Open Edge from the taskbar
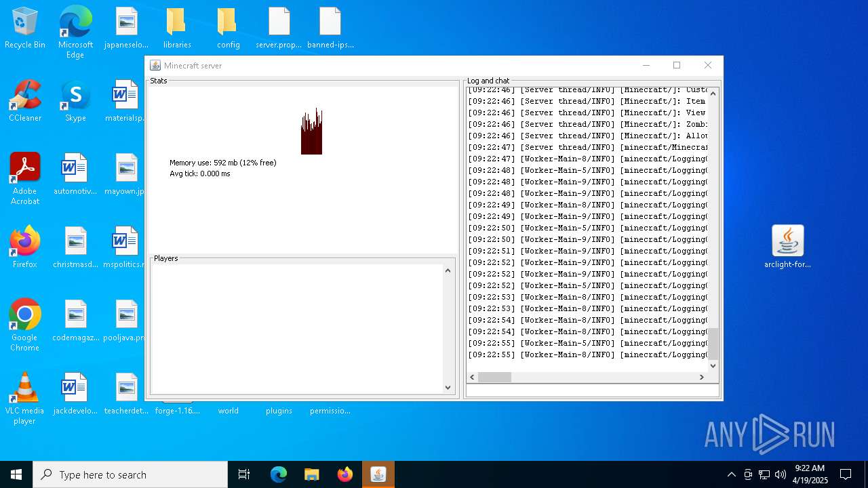The height and width of the screenshot is (488, 868). (279, 474)
